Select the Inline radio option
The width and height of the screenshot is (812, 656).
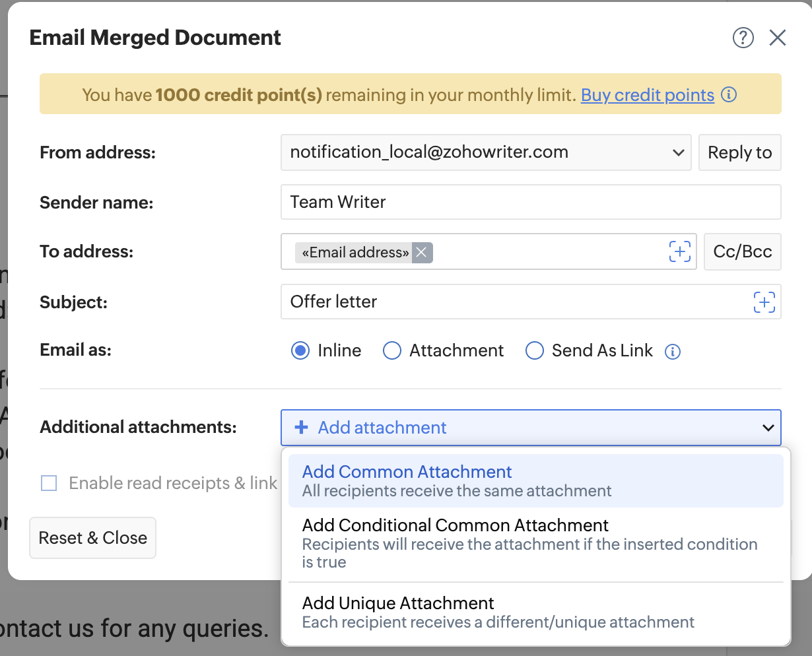click(x=300, y=350)
